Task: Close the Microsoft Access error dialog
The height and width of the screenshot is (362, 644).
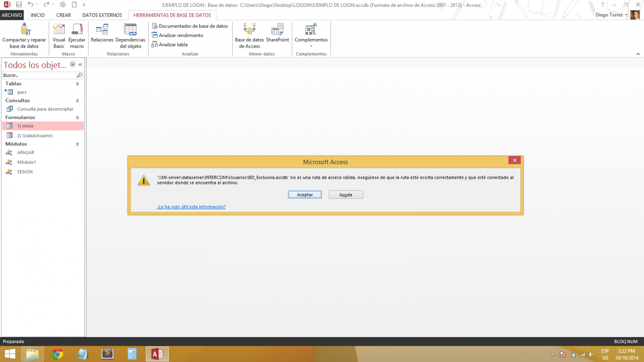Action: (x=514, y=160)
